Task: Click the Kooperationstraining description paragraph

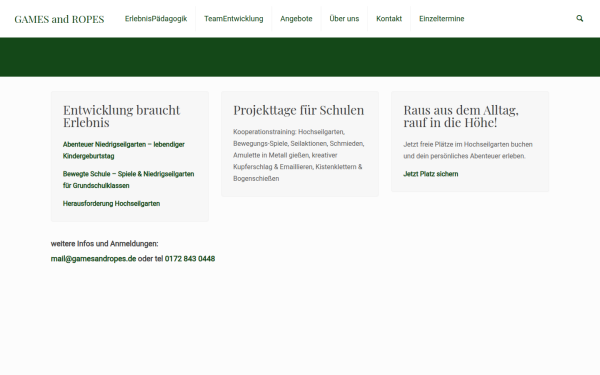Action: point(298,155)
